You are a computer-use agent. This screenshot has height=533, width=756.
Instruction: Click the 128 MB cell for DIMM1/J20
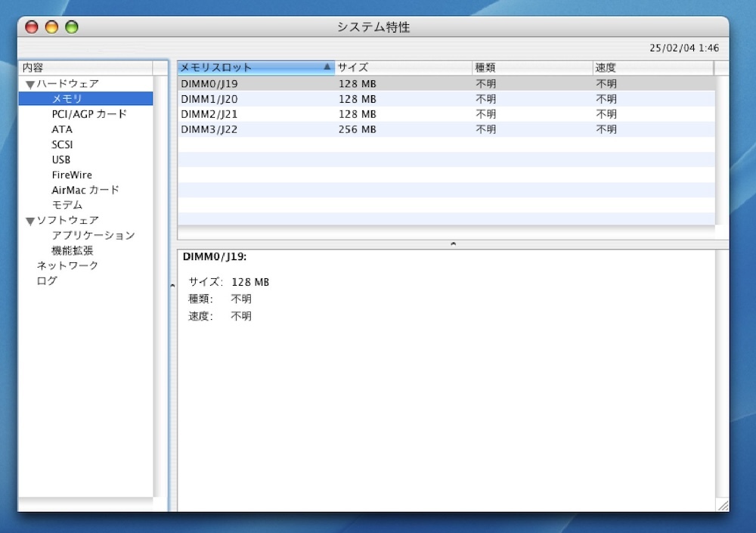(x=358, y=99)
